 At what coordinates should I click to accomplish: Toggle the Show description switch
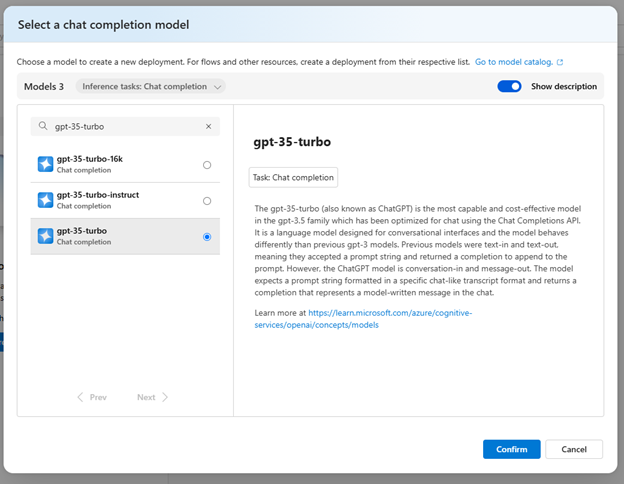(509, 86)
